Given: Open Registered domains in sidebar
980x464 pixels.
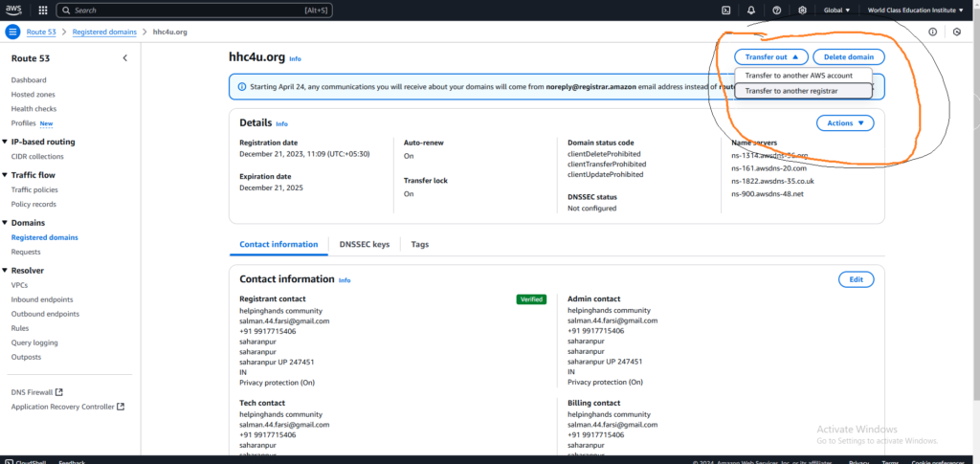Looking at the screenshot, I should pyautogui.click(x=44, y=237).
